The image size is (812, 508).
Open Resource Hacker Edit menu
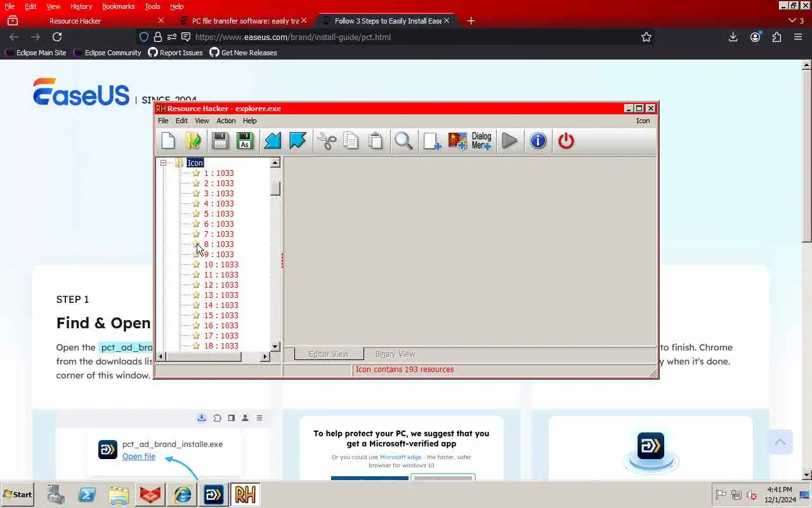tap(181, 121)
